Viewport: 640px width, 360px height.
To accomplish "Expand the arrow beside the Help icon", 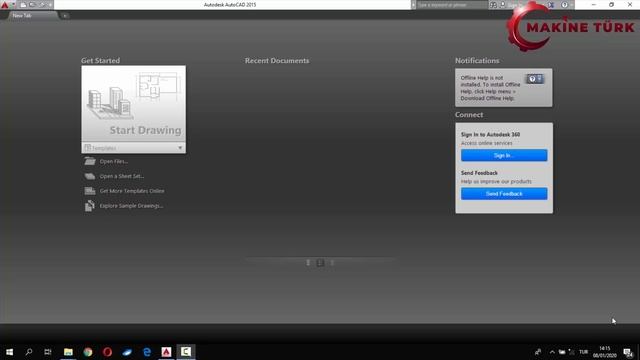I will (x=571, y=5).
